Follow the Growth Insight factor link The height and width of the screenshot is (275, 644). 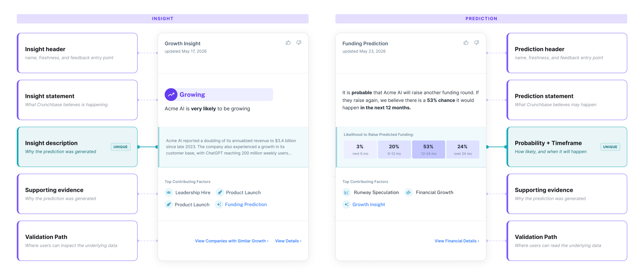(369, 204)
